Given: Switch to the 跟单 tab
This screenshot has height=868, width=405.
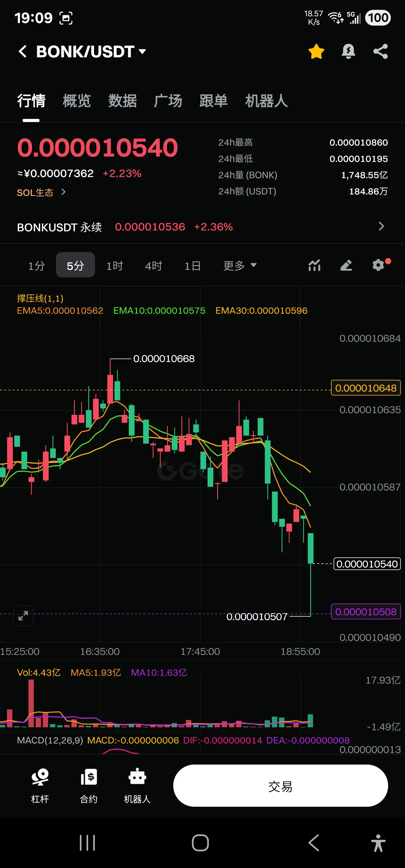Looking at the screenshot, I should 213,101.
